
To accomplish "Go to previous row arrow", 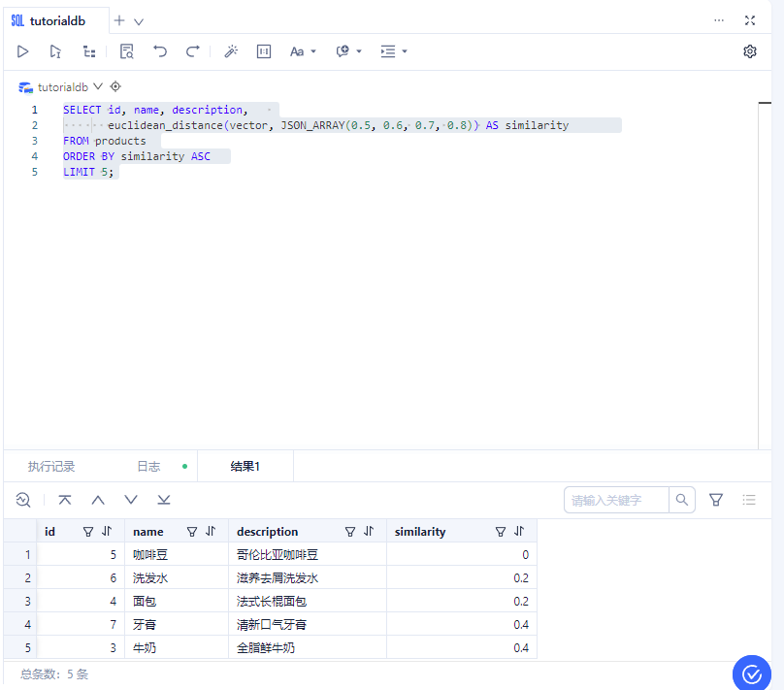I will coord(98,500).
